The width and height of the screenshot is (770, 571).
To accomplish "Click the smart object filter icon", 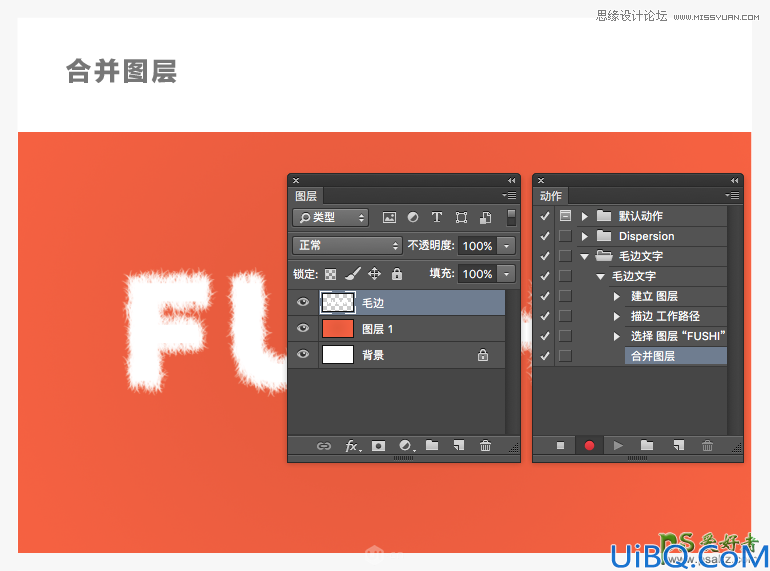I will pyautogui.click(x=485, y=218).
